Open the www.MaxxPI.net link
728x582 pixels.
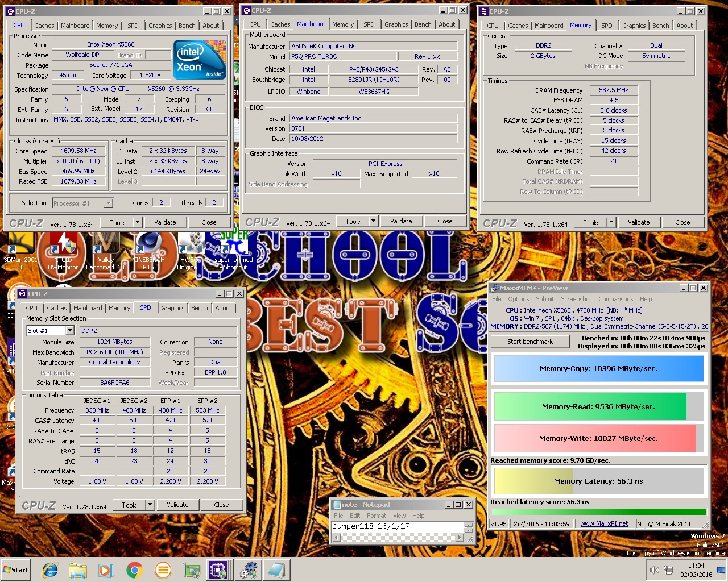(x=604, y=524)
